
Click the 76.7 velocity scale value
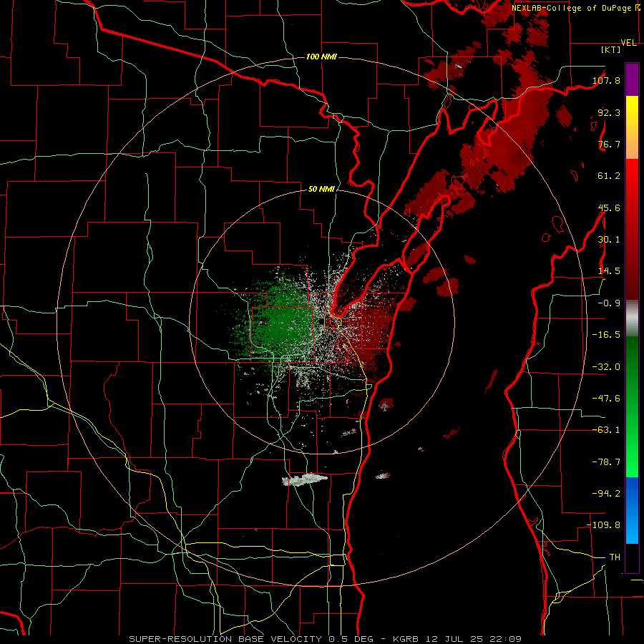(x=609, y=144)
